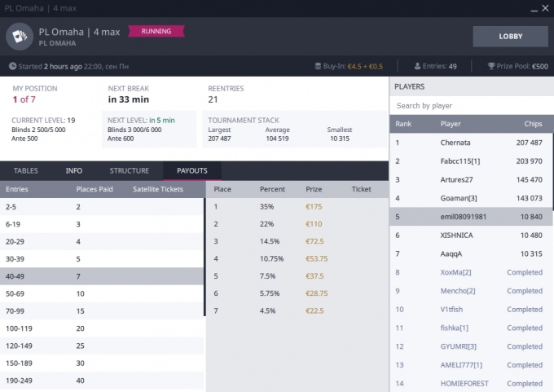Click the Places Paid column header
554x392 pixels.
click(x=95, y=189)
